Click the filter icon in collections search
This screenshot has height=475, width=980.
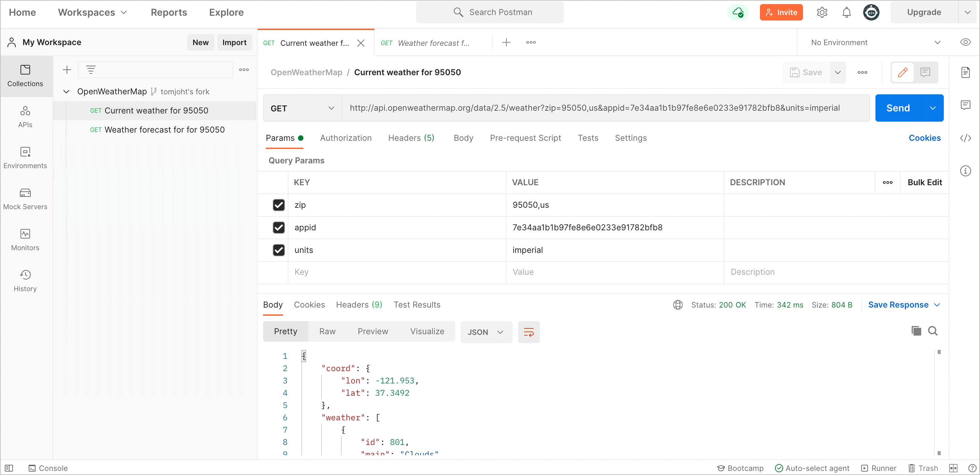click(x=91, y=70)
